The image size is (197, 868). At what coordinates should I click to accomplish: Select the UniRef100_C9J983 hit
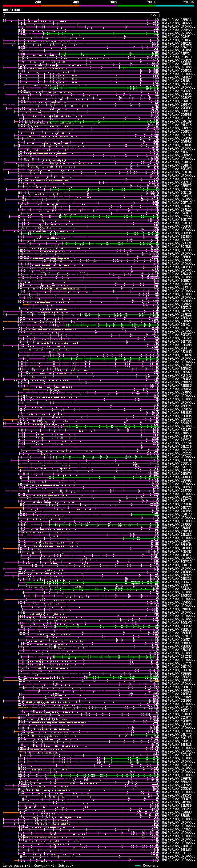point(177,525)
